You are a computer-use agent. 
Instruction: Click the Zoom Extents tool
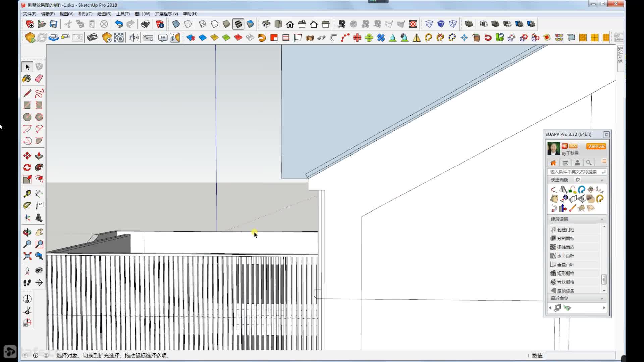pyautogui.click(x=27, y=256)
